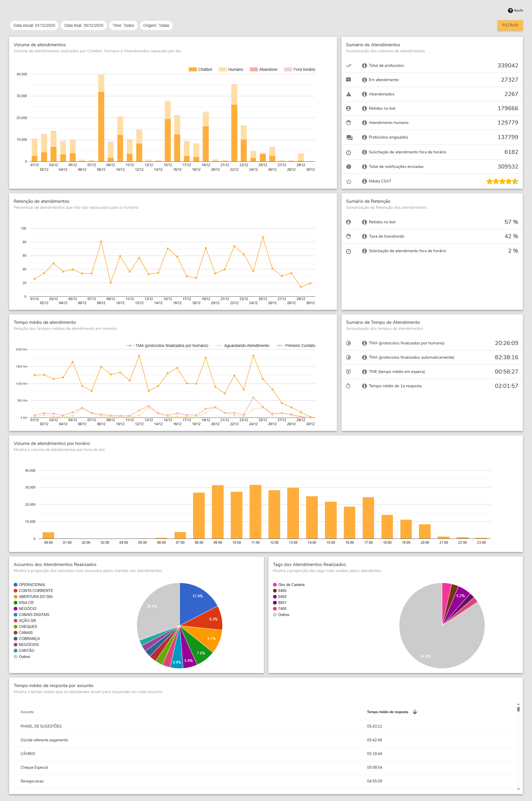Open the Data final 30/12/2025 filter
Viewport: 532px width, 801px height.
(x=84, y=25)
